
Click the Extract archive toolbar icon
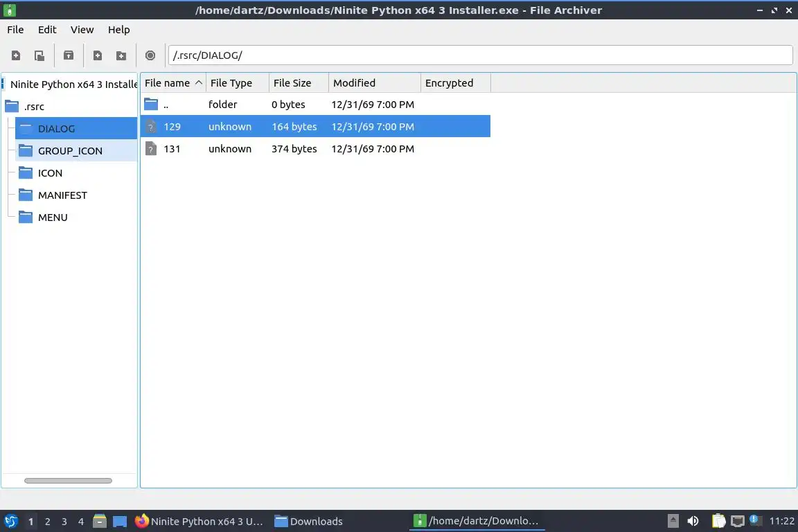(x=68, y=55)
